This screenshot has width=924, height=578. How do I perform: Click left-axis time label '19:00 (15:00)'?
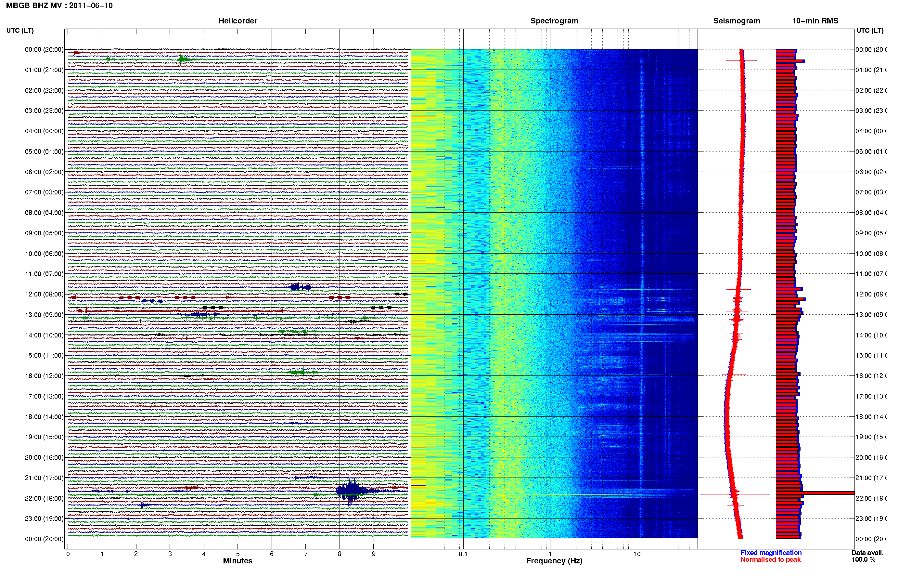(x=44, y=437)
